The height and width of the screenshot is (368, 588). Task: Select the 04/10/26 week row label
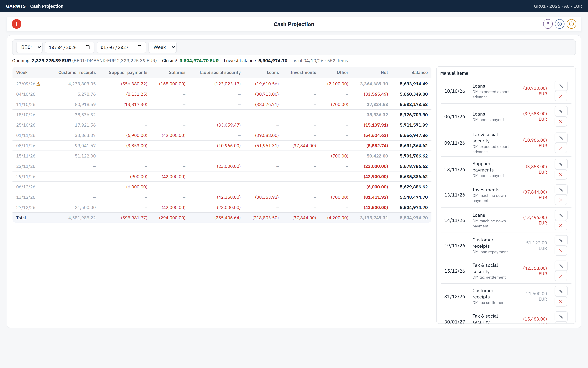pos(26,94)
